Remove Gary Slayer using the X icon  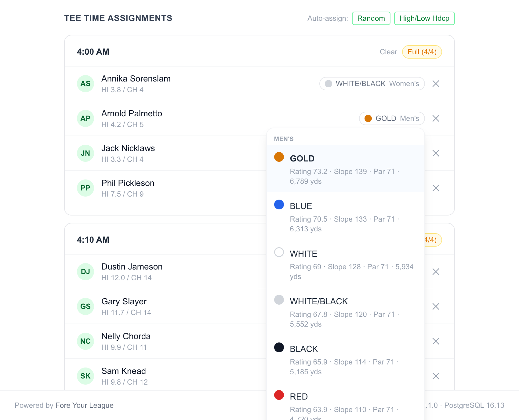click(x=436, y=306)
